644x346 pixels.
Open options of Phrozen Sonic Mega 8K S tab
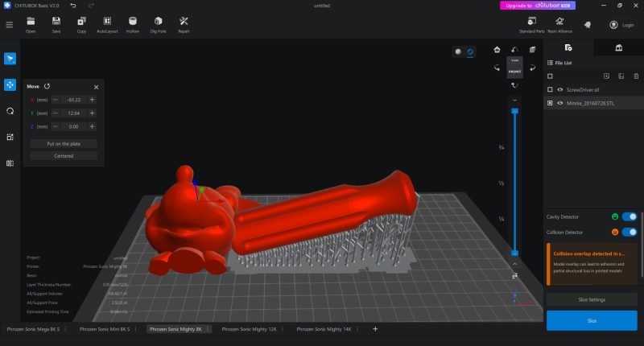click(x=66, y=329)
